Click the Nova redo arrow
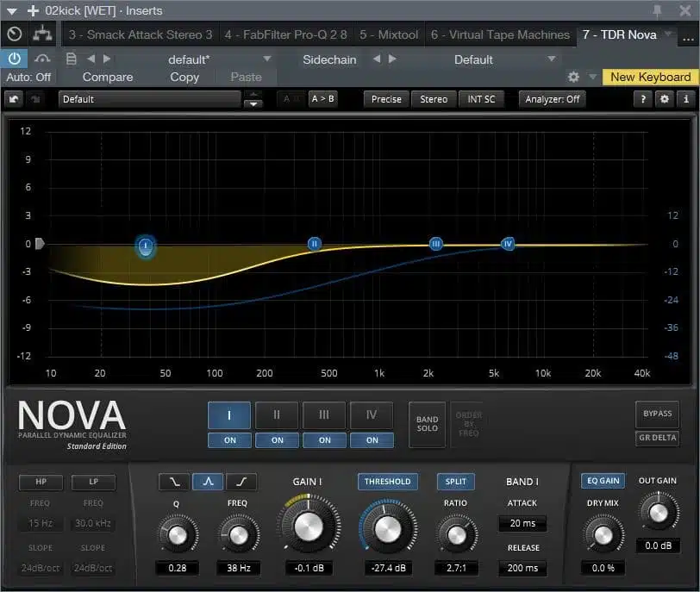Image resolution: width=700 pixels, height=592 pixels. (35, 99)
